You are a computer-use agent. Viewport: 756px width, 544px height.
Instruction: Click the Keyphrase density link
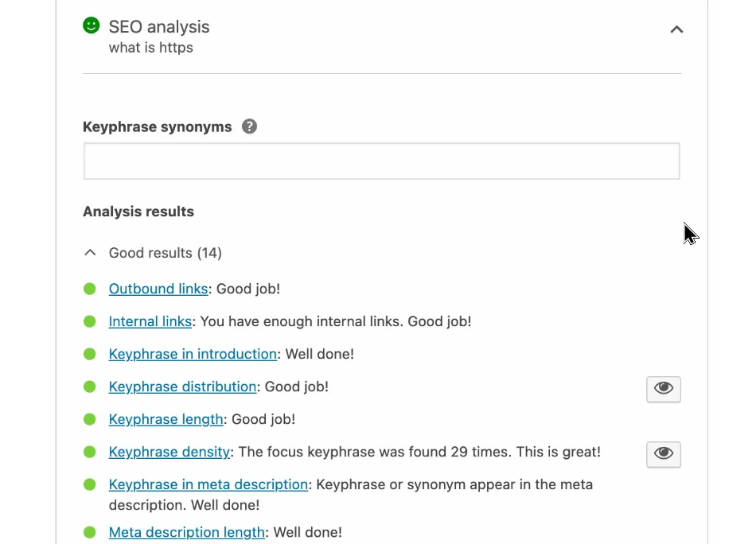click(x=170, y=452)
